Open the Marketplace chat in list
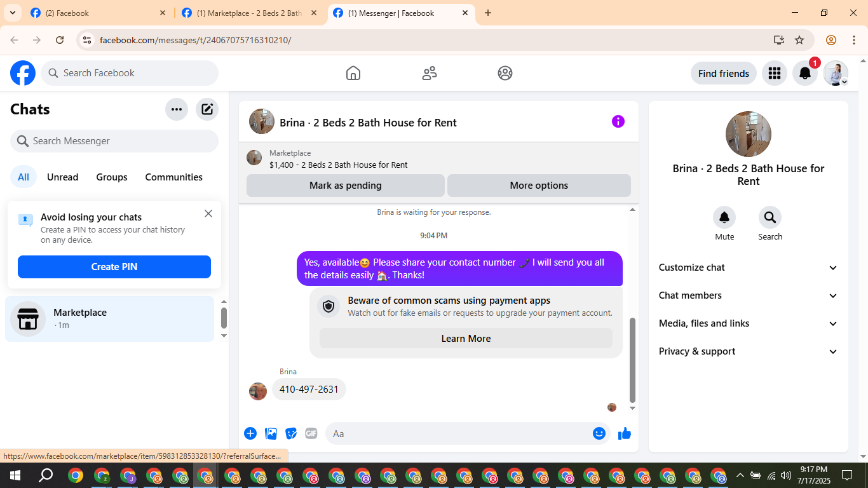Viewport: 868px width, 488px height. (x=110, y=319)
